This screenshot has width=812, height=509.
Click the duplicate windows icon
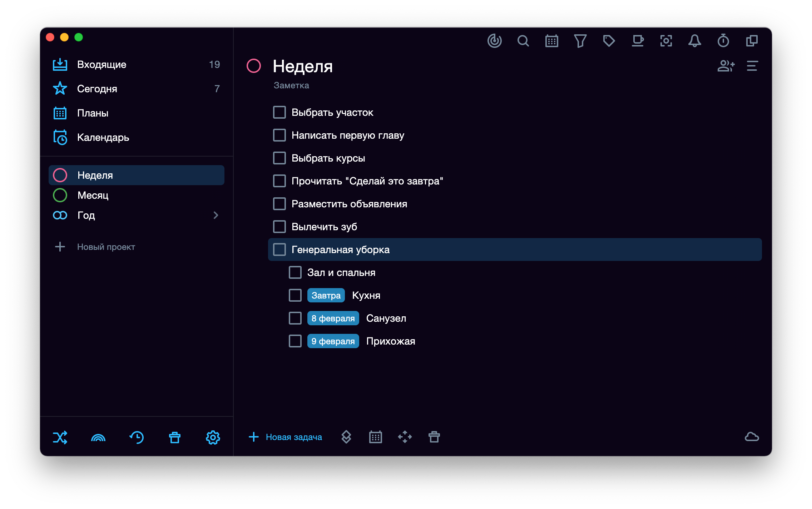pyautogui.click(x=752, y=41)
